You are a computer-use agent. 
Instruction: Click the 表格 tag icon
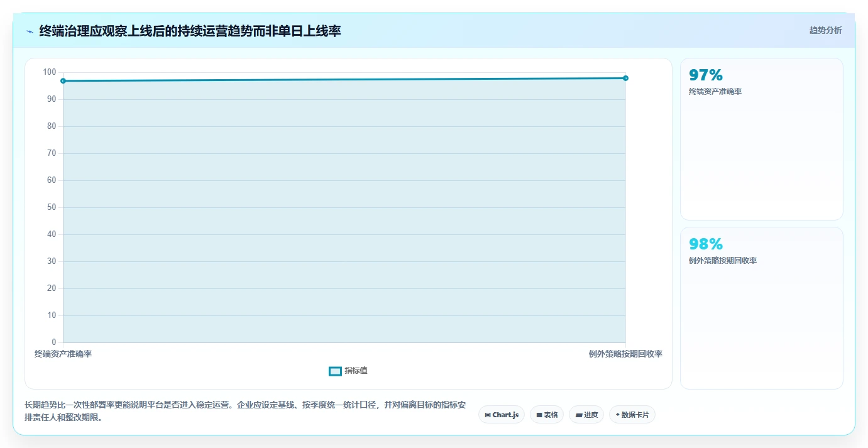[539, 415]
